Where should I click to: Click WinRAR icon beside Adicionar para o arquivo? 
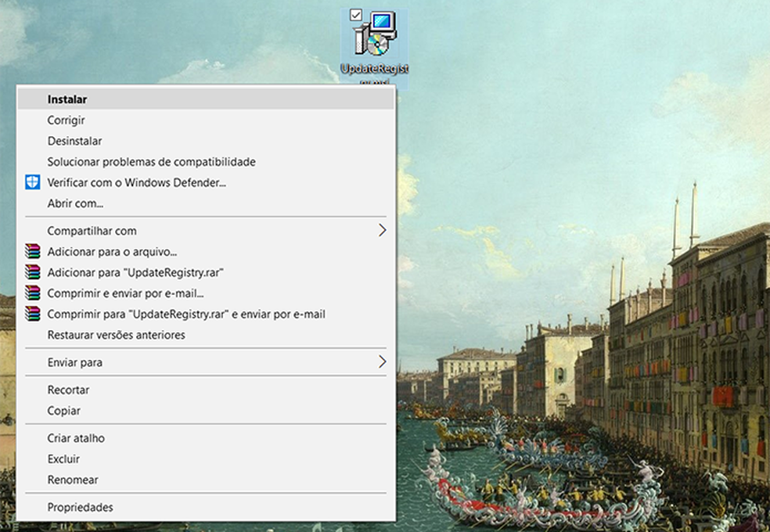point(32,252)
